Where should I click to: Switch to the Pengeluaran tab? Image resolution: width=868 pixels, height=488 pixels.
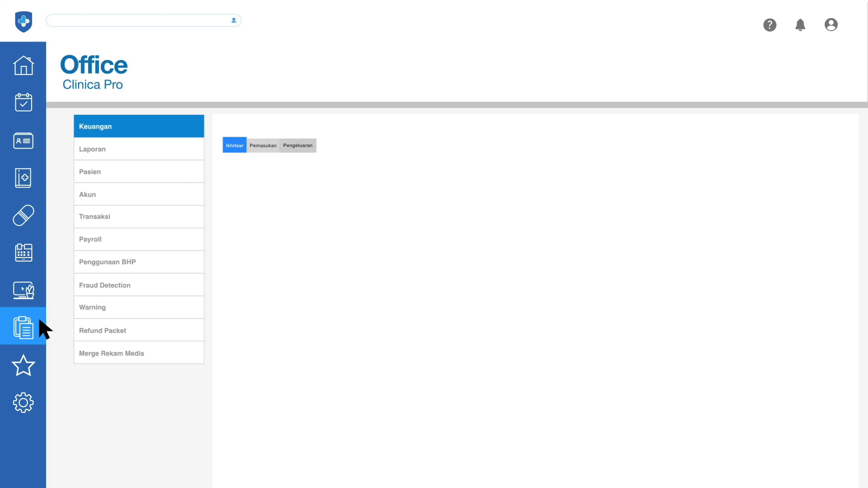pos(297,145)
